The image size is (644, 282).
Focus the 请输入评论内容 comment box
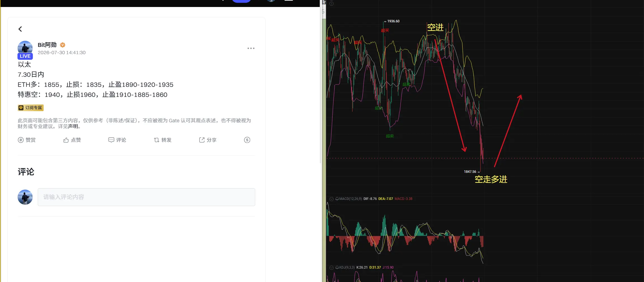146,197
